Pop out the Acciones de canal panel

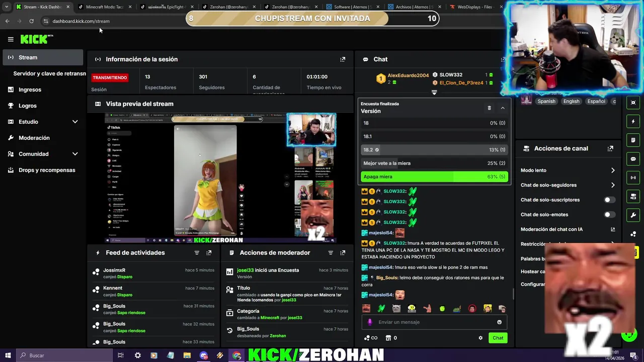610,149
